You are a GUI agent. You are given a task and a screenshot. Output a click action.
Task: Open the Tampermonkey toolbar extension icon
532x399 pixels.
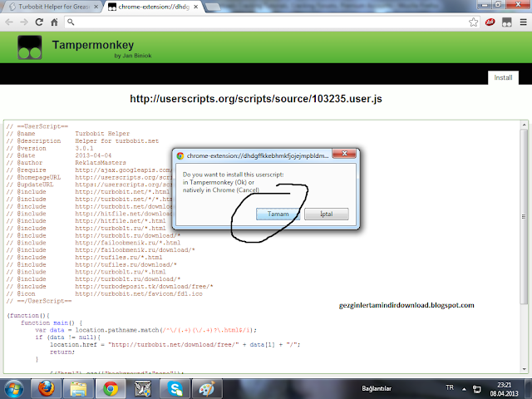pos(507,22)
